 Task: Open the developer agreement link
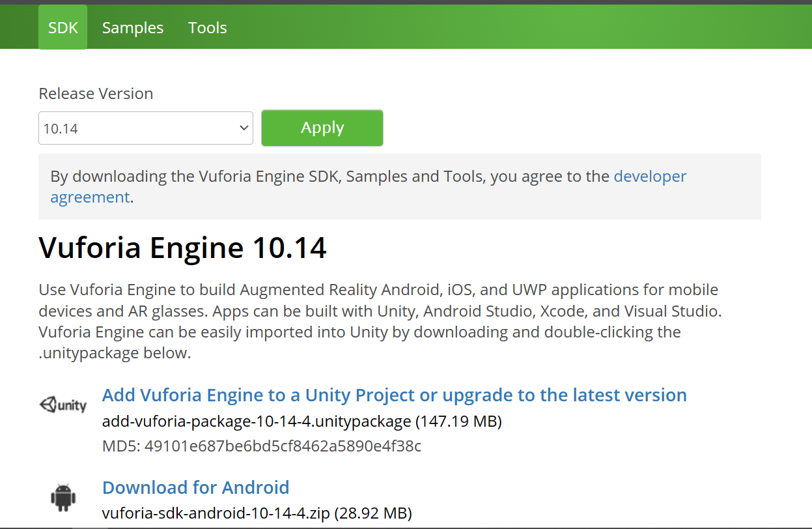pyautogui.click(x=369, y=186)
